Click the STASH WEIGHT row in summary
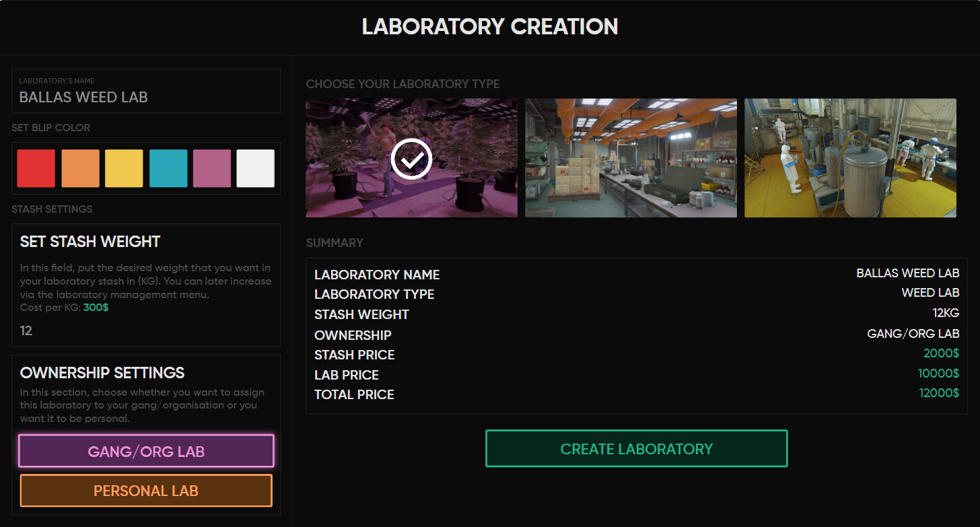This screenshot has height=527, width=980. point(361,314)
